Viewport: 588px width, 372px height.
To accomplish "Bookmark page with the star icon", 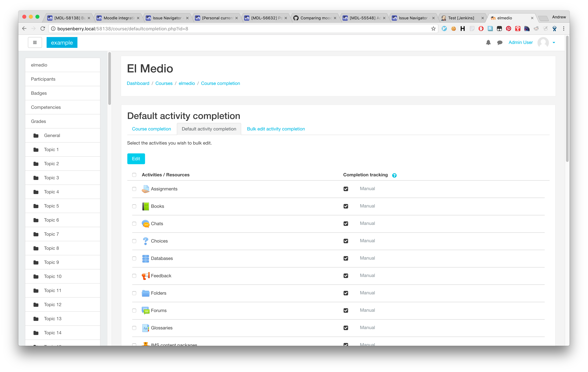I will (433, 29).
